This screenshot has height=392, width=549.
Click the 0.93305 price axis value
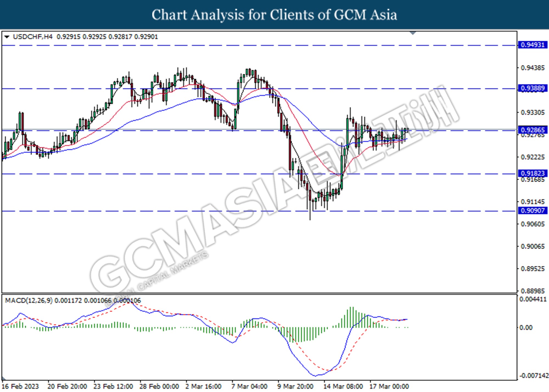533,113
